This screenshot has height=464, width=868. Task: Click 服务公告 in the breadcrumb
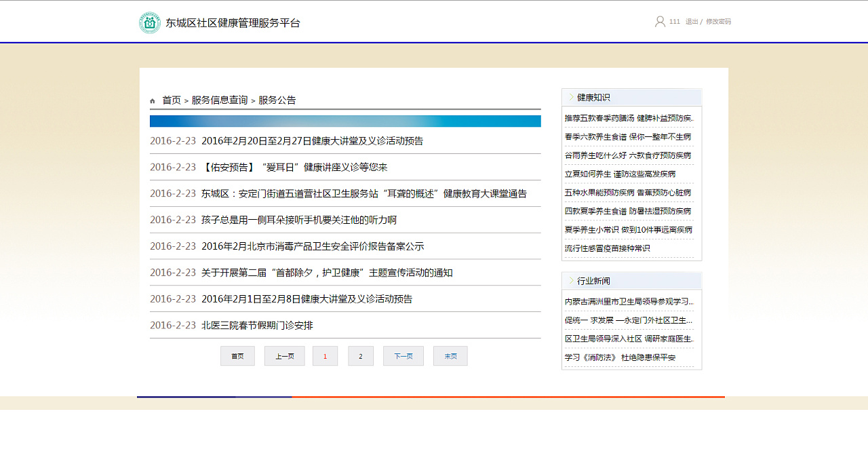277,100
